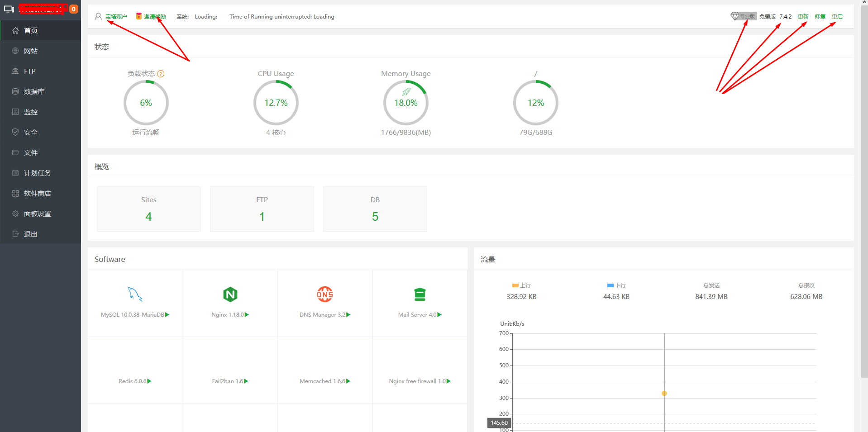Open the Sites count overview card
The height and width of the screenshot is (432, 868).
(x=149, y=209)
